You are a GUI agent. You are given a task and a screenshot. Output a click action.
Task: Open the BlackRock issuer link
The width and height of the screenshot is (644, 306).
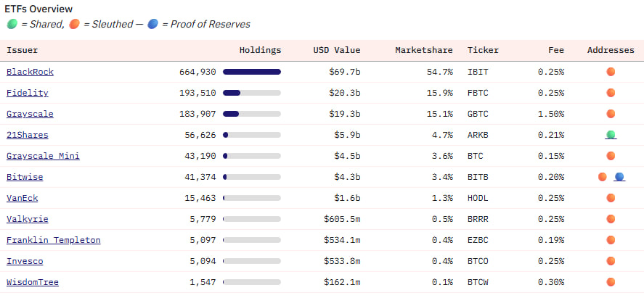[x=30, y=72]
